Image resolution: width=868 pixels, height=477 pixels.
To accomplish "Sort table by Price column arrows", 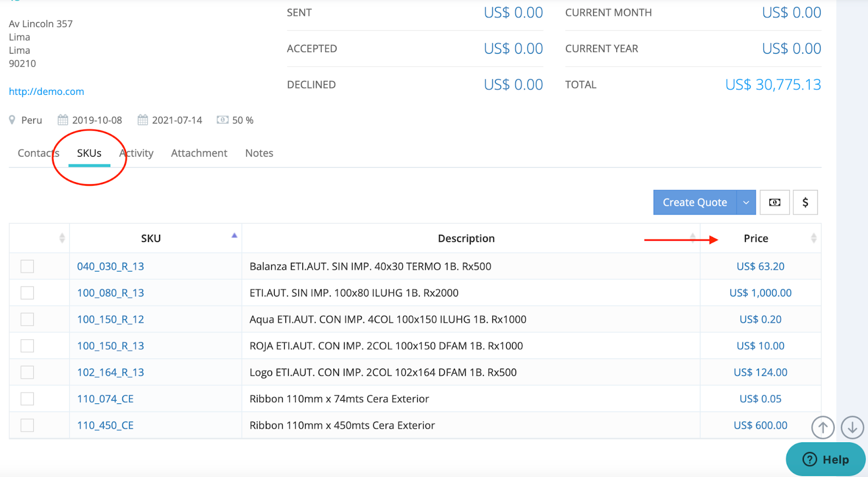I will [x=813, y=238].
